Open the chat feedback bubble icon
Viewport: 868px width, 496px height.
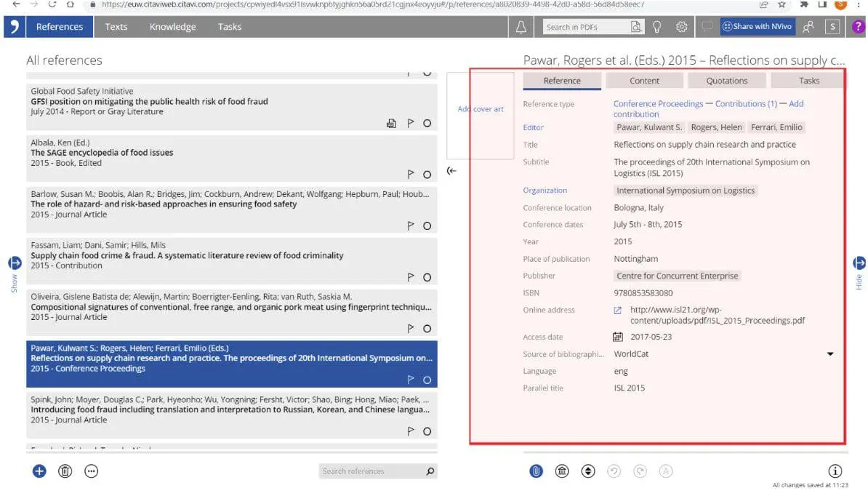(707, 26)
